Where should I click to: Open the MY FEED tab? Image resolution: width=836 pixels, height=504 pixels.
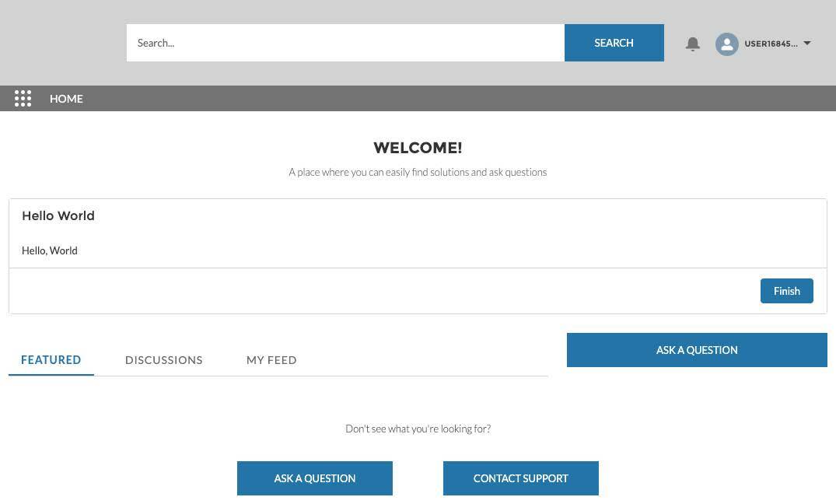[271, 360]
